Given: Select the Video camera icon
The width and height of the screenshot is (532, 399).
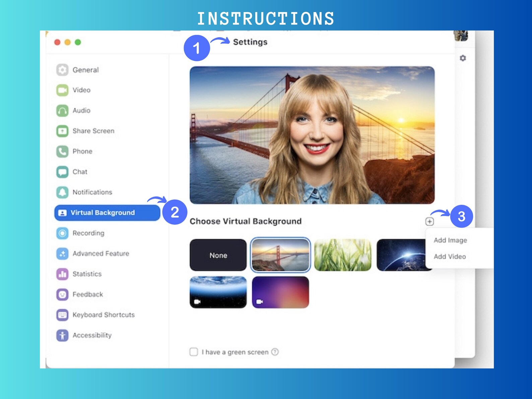Looking at the screenshot, I should [62, 90].
